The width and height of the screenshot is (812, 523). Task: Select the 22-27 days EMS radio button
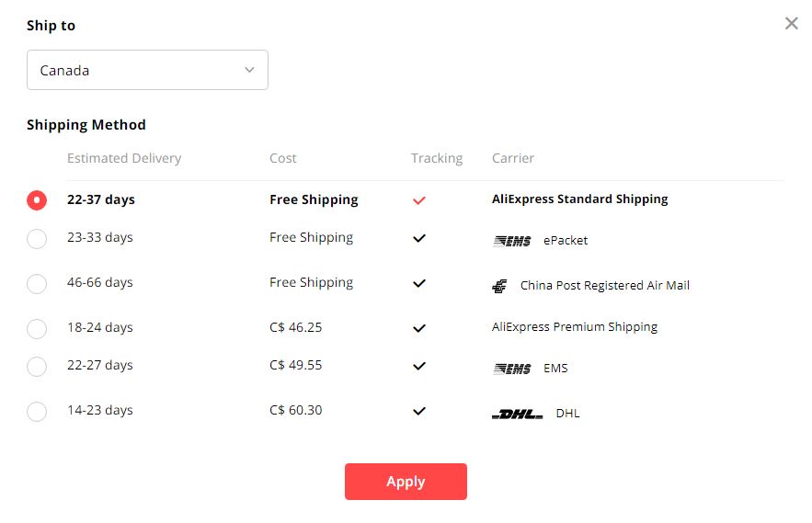(37, 367)
